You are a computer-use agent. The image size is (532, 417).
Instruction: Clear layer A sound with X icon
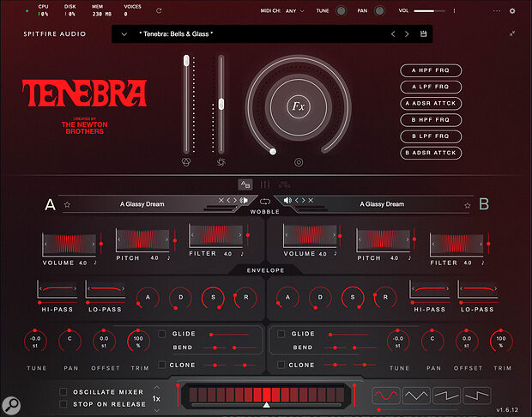[221, 200]
